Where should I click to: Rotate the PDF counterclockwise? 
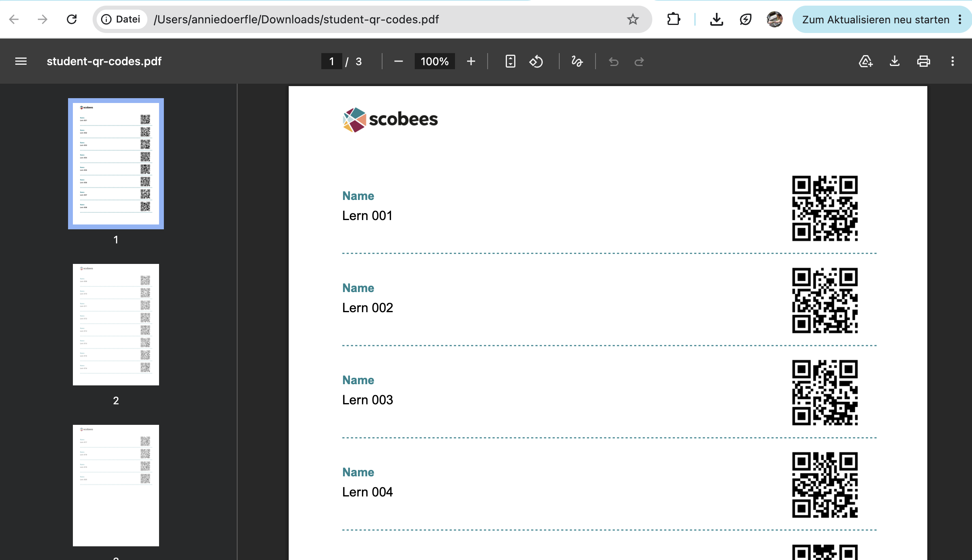point(536,61)
